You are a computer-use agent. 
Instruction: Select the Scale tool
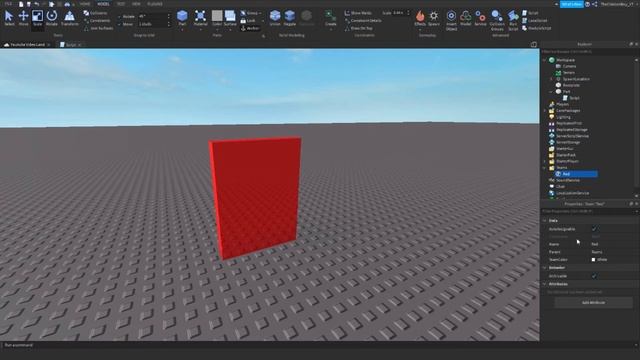pyautogui.click(x=37, y=18)
